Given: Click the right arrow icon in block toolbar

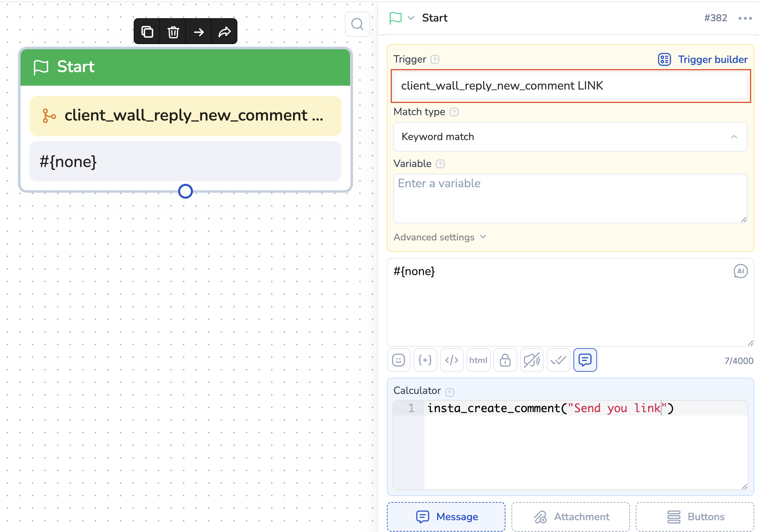Looking at the screenshot, I should point(199,32).
